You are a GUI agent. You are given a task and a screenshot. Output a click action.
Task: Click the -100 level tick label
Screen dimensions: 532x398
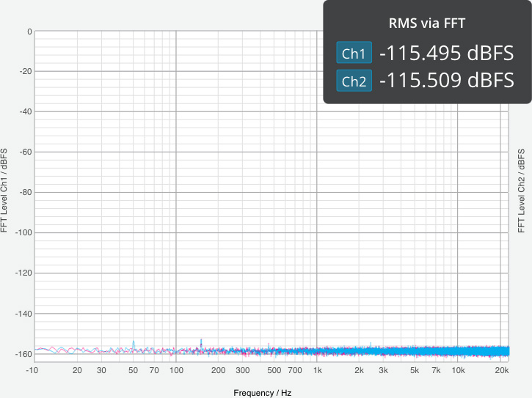pyautogui.click(x=23, y=233)
